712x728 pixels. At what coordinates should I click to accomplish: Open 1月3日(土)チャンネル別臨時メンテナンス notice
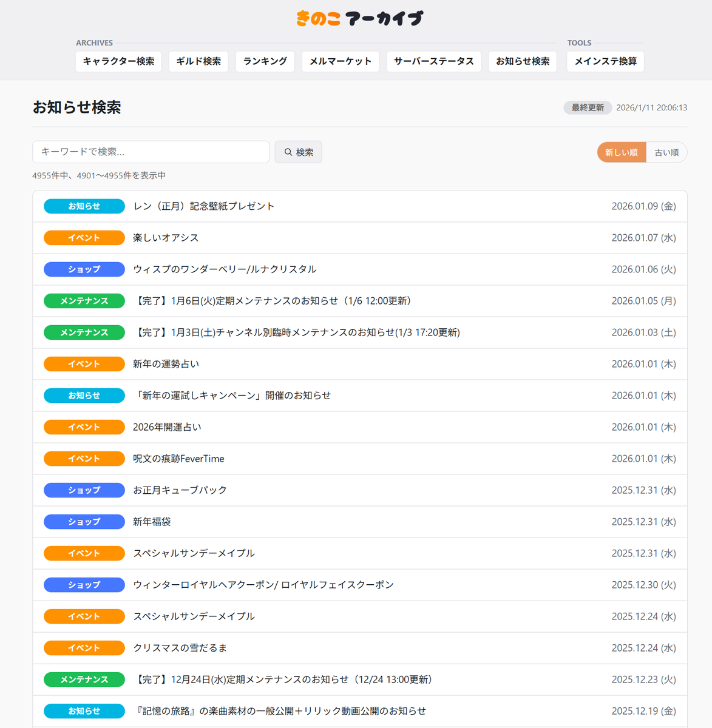(x=360, y=332)
